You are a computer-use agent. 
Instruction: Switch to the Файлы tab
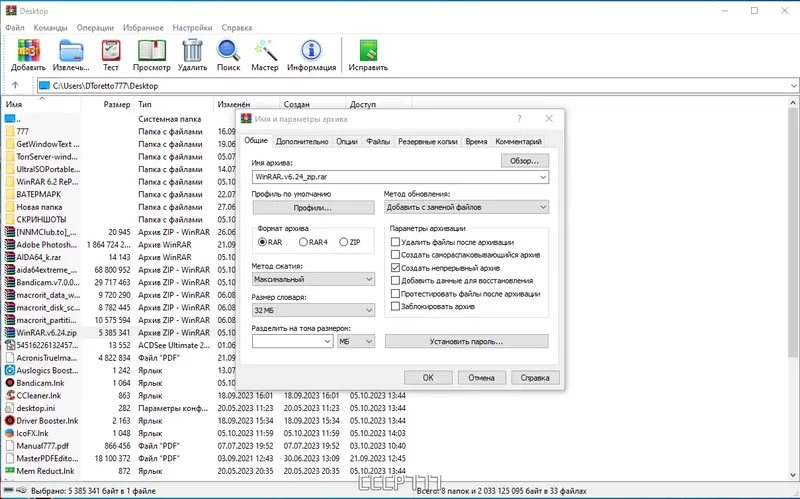pyautogui.click(x=378, y=142)
